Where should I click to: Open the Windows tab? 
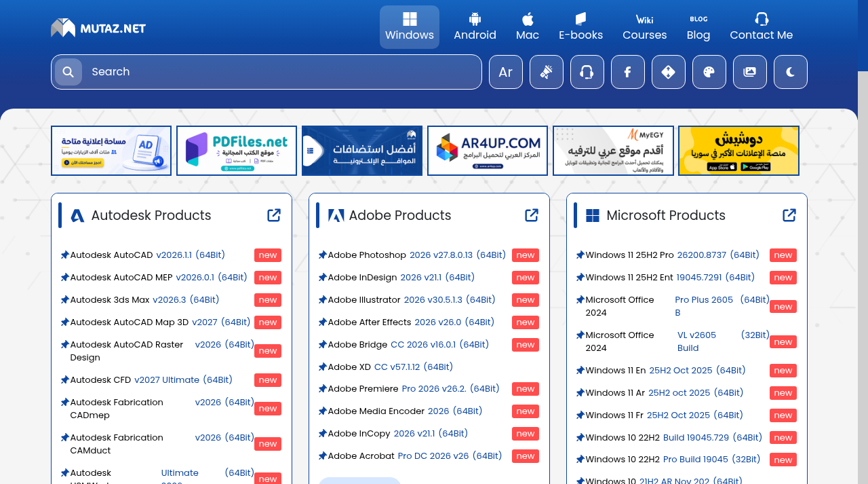point(410,27)
